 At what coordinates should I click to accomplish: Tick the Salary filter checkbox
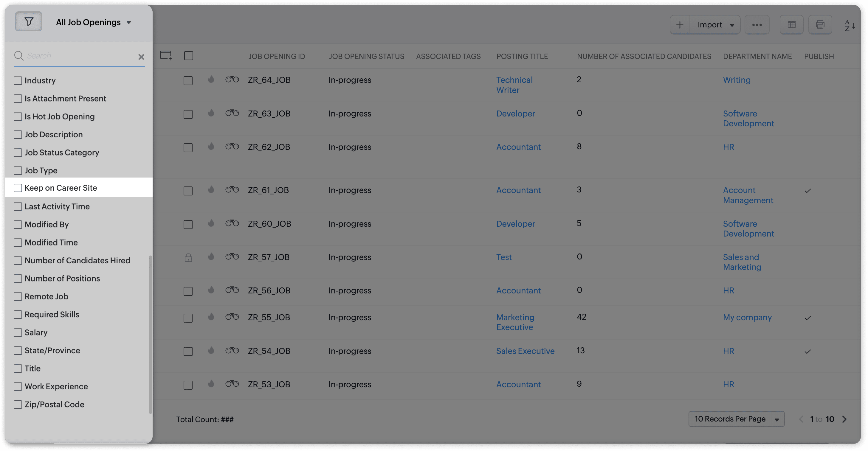pyautogui.click(x=18, y=332)
